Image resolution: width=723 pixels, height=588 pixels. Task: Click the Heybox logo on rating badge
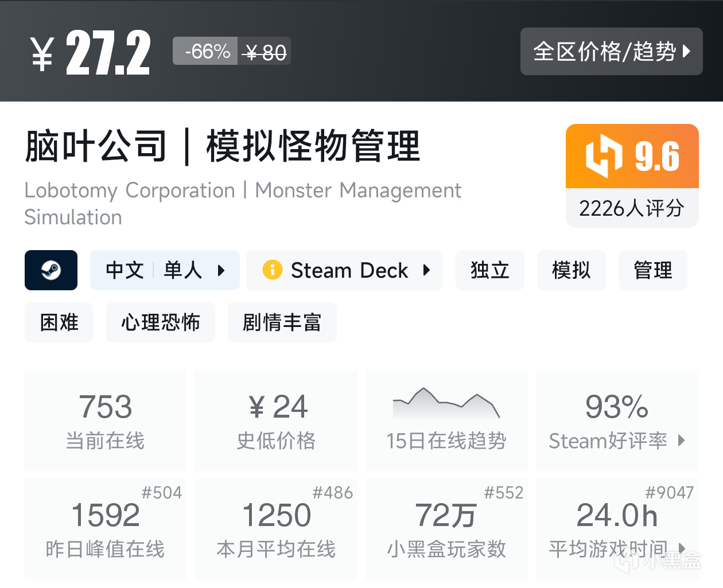click(x=604, y=156)
